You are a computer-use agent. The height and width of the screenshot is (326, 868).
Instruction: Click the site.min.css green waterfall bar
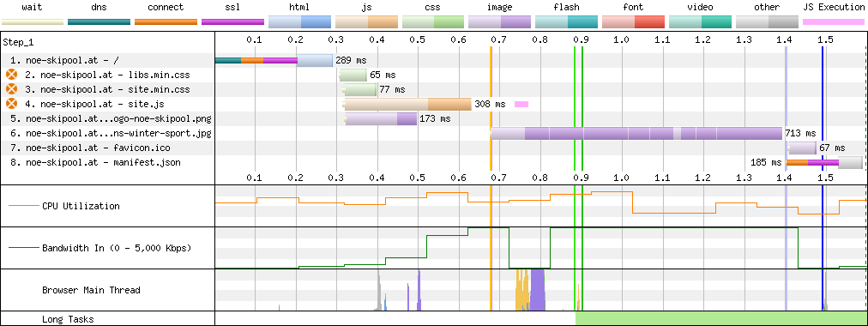tap(360, 89)
